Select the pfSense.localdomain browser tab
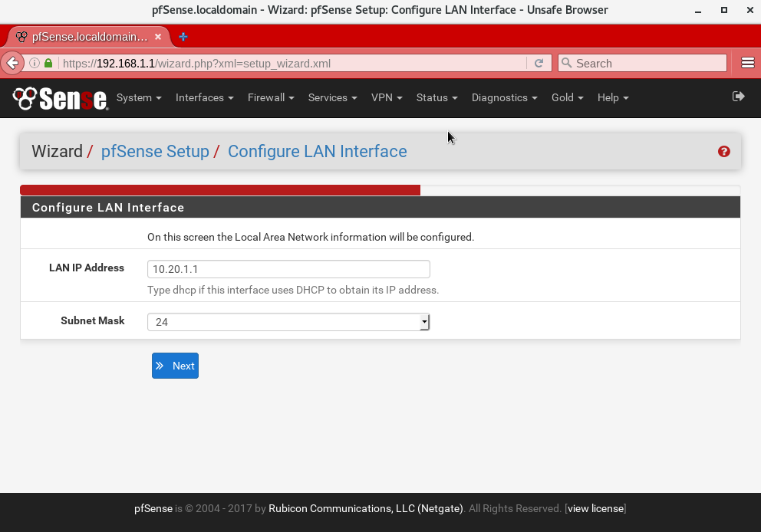 pos(89,37)
